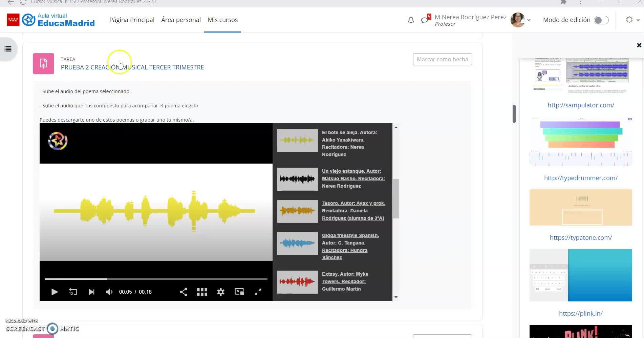Open the plink.in link

pos(581,314)
